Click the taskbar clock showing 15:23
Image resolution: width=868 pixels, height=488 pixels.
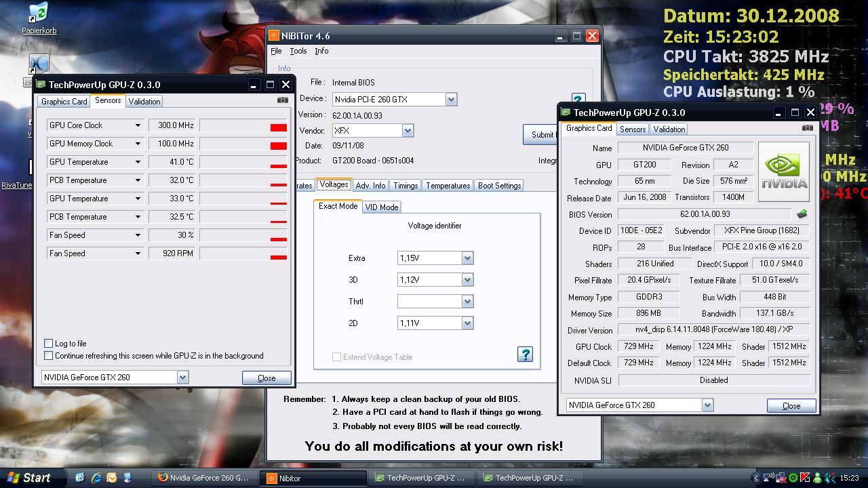[x=849, y=478]
